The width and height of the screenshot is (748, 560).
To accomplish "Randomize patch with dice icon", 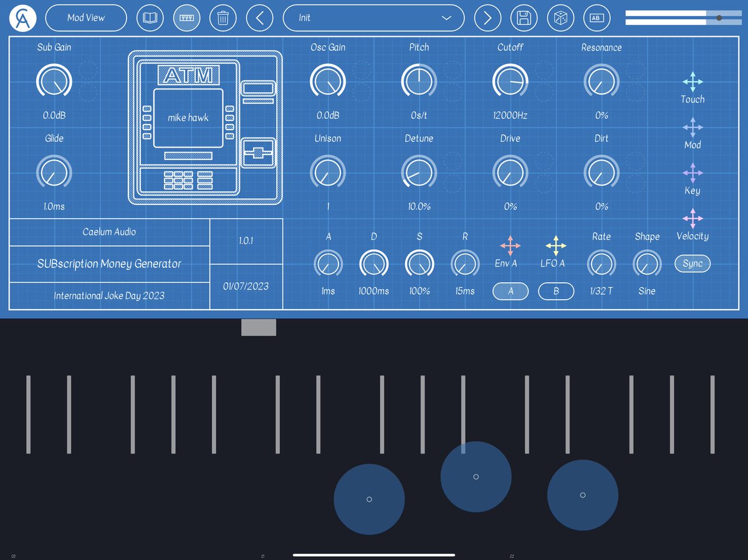I will (x=560, y=18).
